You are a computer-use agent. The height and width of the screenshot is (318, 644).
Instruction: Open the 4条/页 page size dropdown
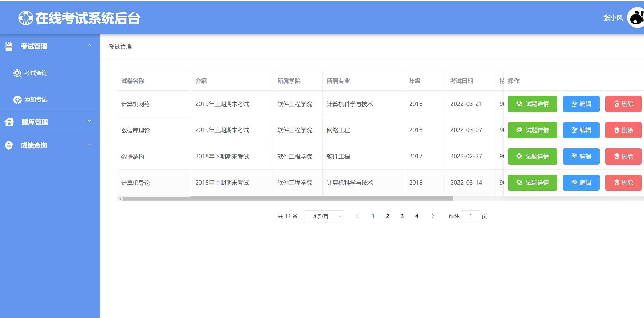pyautogui.click(x=324, y=216)
